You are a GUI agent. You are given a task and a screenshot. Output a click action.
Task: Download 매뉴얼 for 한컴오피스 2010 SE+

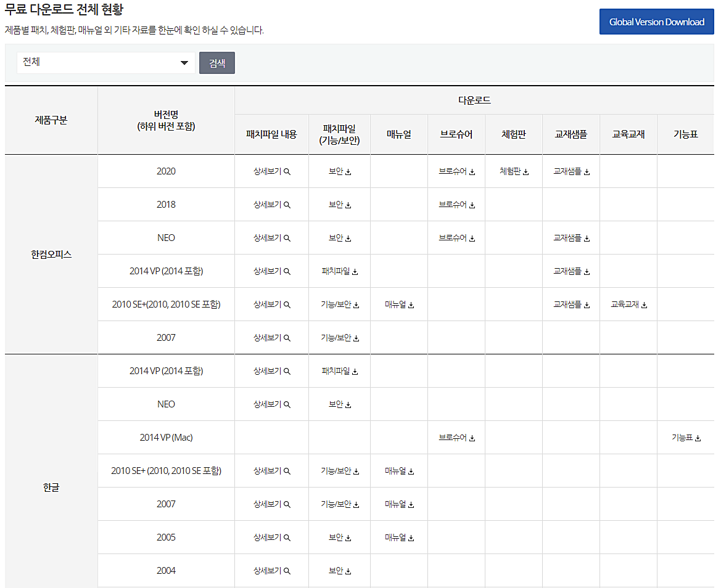click(399, 304)
